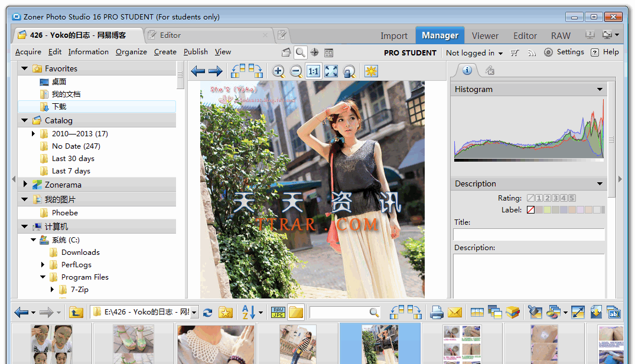The height and width of the screenshot is (364, 635).
Task: Expand the 2010—2013 (17) catalog folder
Action: coord(33,133)
